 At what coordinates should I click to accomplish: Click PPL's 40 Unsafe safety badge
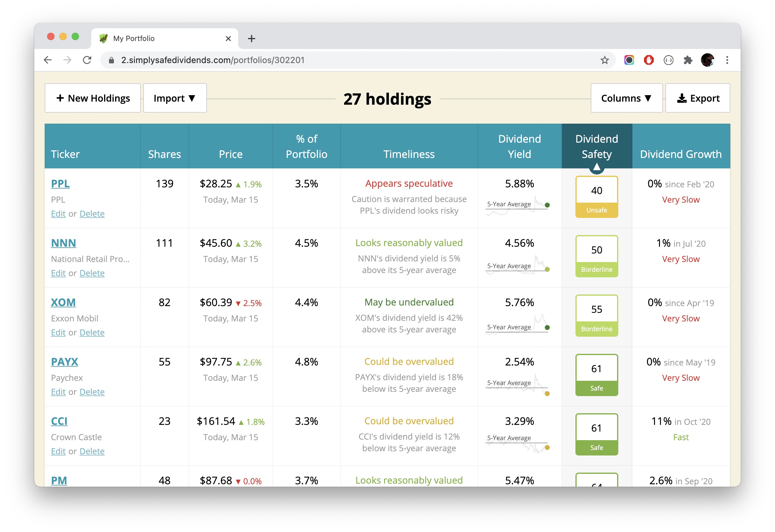[597, 197]
